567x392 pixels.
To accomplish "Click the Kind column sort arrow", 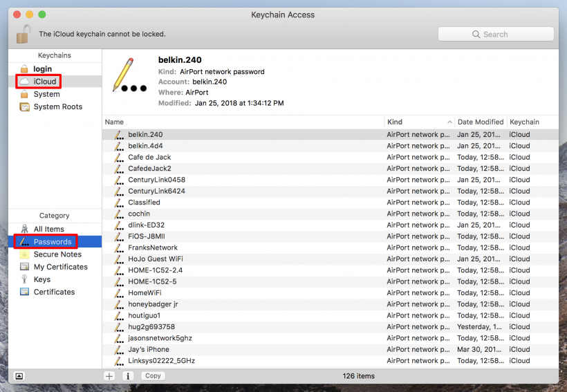I will (449, 122).
